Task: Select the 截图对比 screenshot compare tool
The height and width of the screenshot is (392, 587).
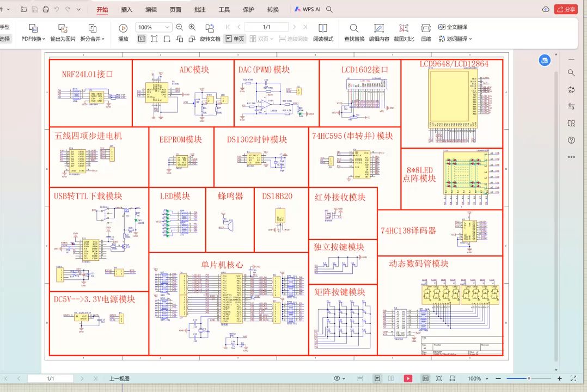Action: click(403, 32)
